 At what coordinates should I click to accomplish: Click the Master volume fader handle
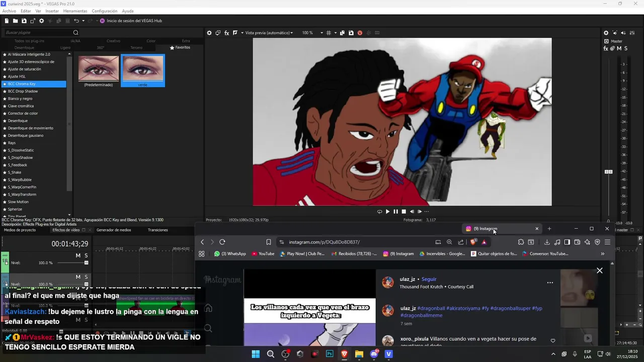608,171
